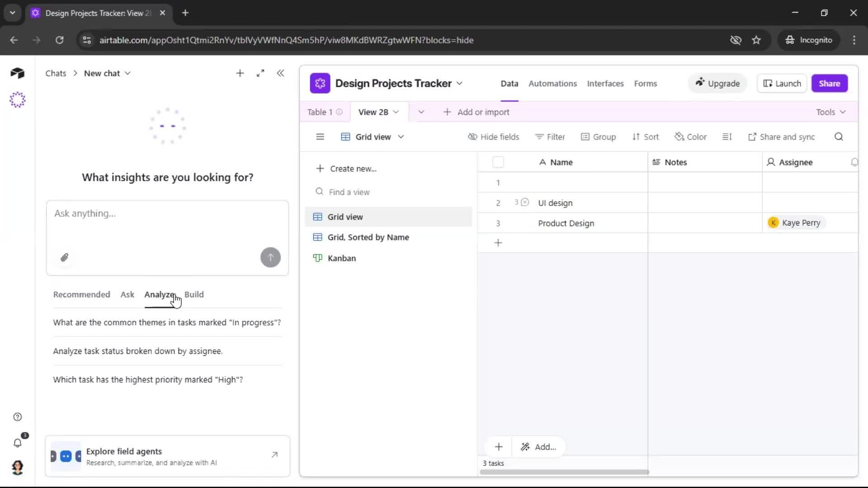Screen dimensions: 868x488
Task: Open comments bubble on UI design row
Action: (524, 202)
